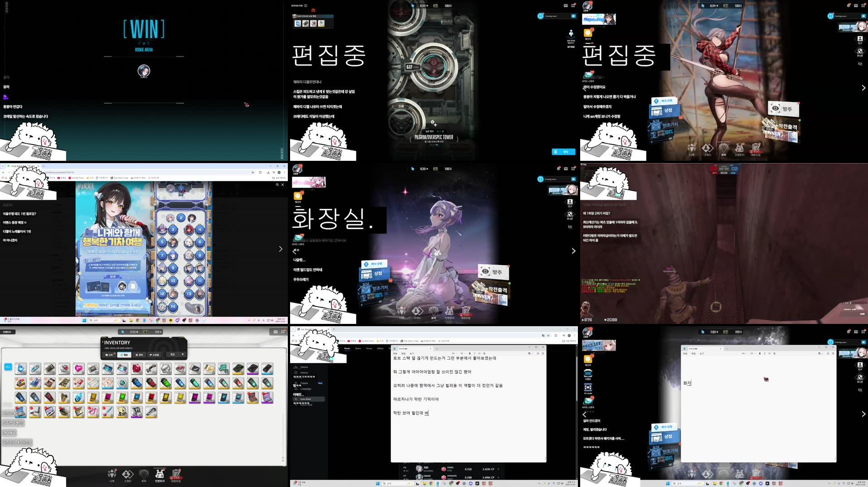Launch Discord from the Windows taskbar
Image resolution: width=868 pixels, height=487 pixels.
pyautogui.click(x=470, y=483)
